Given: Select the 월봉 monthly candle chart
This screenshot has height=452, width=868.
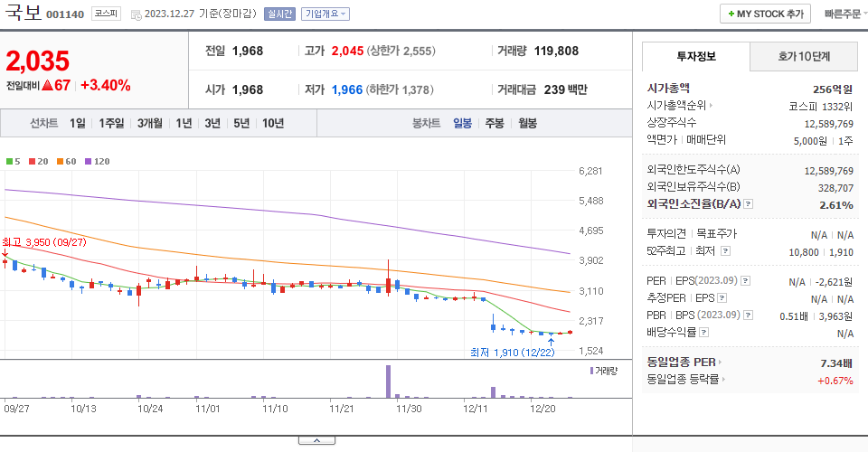Looking at the screenshot, I should (527, 123).
